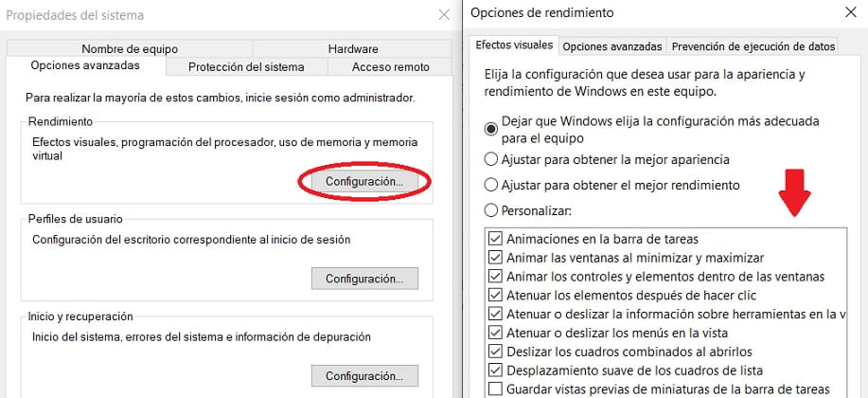Screen dimensions: 868x398
Task: Open Prevención de ejecución de datos tab
Action: [753, 45]
